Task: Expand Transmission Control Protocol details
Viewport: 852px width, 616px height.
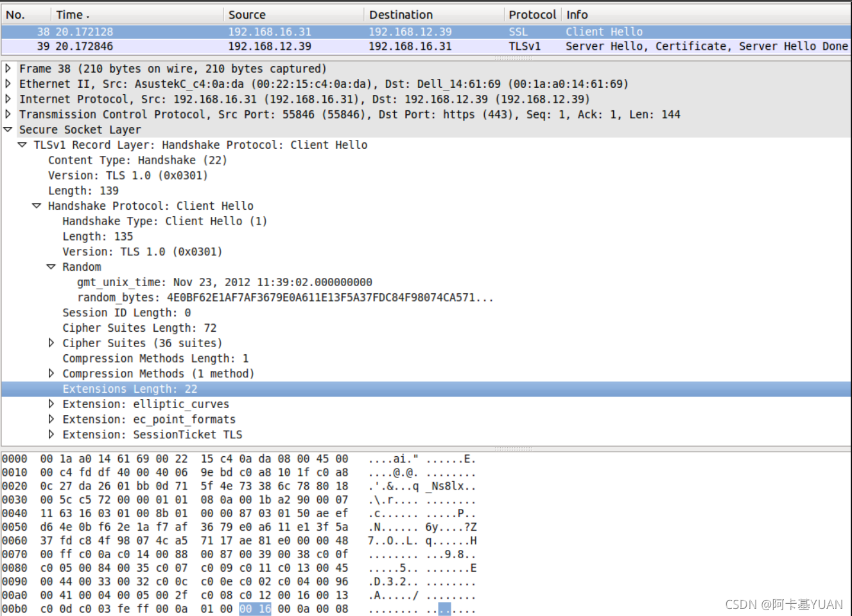Action: 7,114
